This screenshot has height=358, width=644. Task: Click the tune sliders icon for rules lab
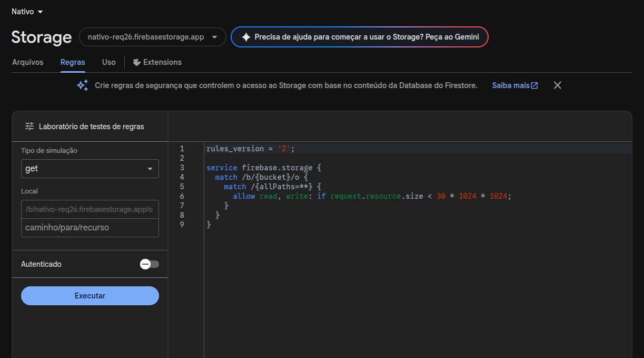tap(29, 127)
